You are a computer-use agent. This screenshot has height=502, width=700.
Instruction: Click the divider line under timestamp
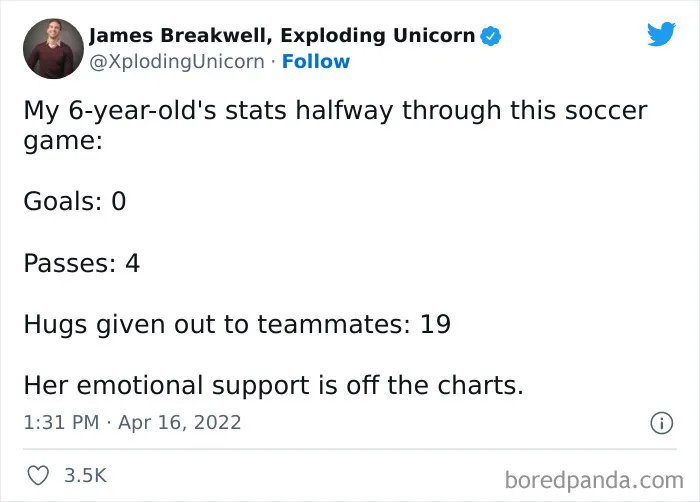350,449
